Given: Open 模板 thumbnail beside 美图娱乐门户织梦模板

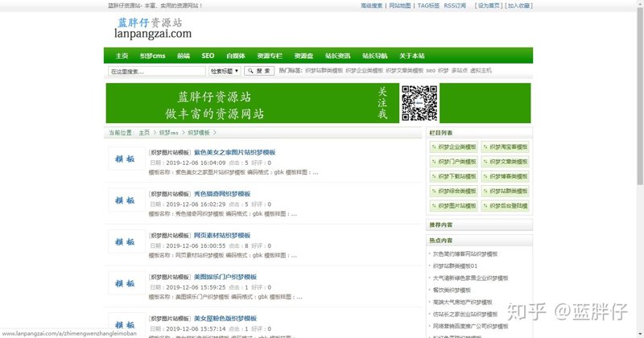Looking at the screenshot, I should (x=126, y=283).
